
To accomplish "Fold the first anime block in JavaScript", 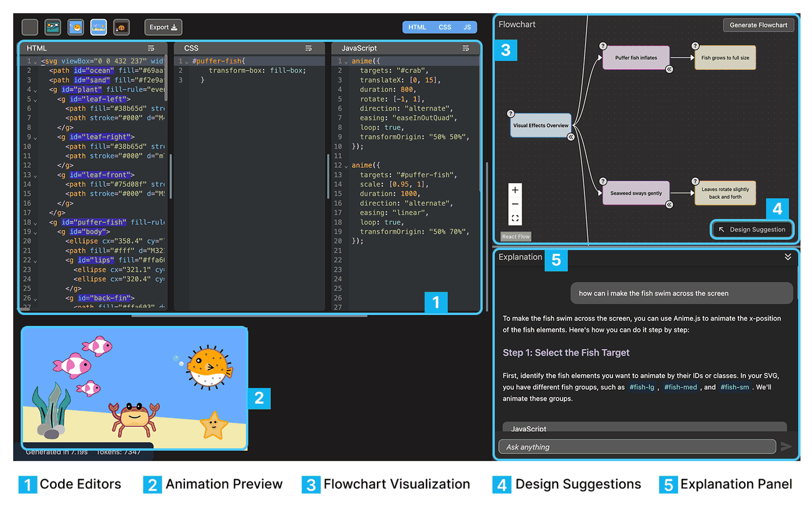I will point(346,62).
